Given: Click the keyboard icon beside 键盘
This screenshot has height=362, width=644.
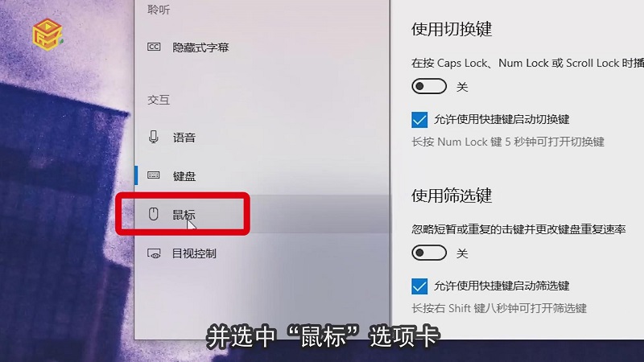Looking at the screenshot, I should point(154,175).
